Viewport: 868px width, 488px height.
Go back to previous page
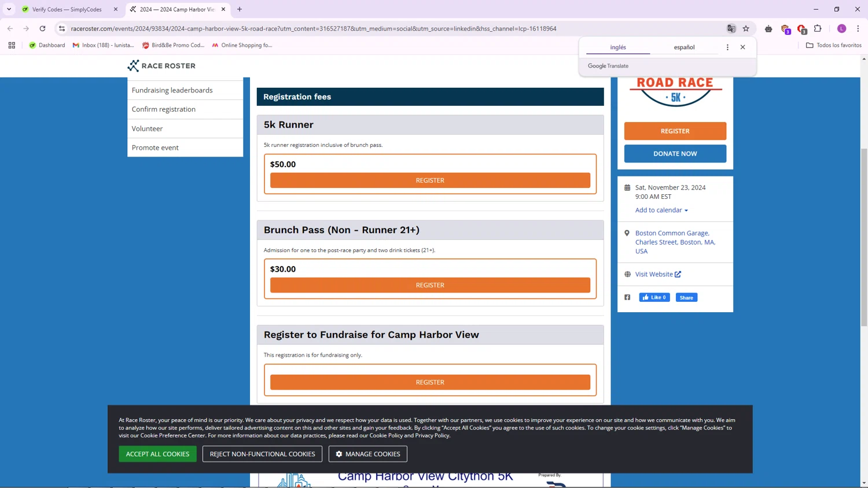pyautogui.click(x=10, y=28)
